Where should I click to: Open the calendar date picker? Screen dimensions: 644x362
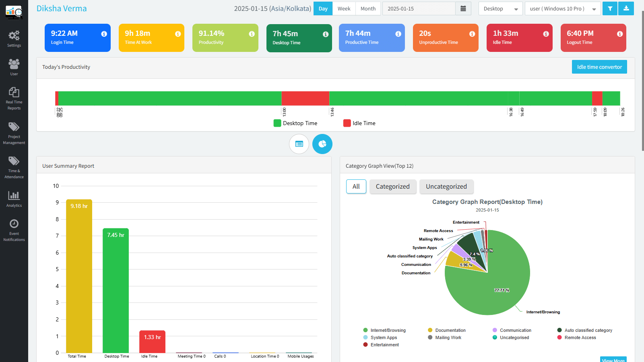tap(463, 8)
